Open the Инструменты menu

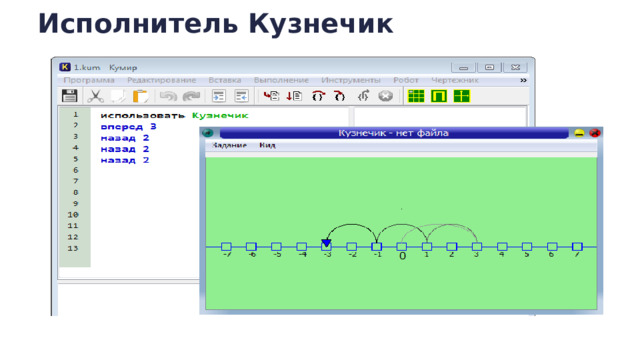(351, 80)
